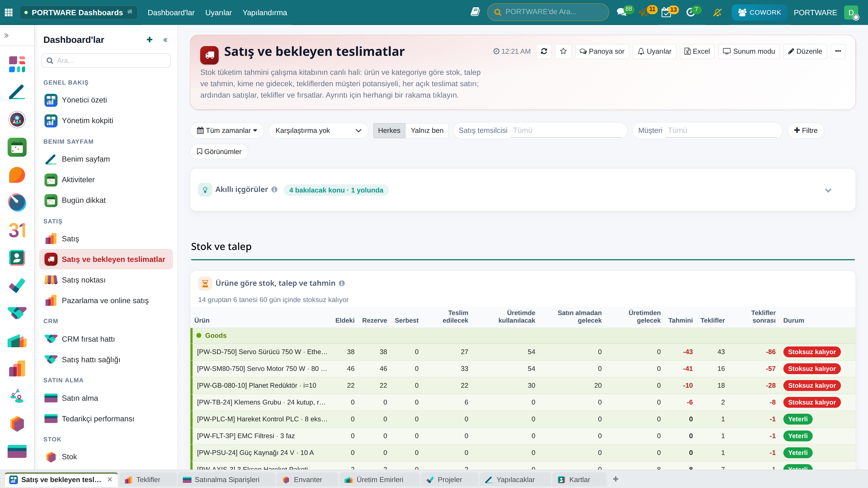Open the knowledge book icon in top bar
Screen dimensions: 868x488
(475, 12)
